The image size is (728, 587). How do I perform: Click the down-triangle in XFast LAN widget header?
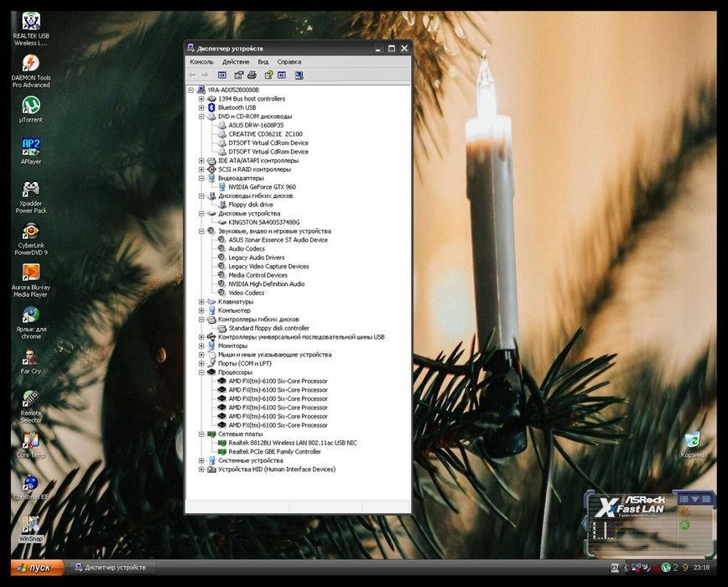point(694,499)
